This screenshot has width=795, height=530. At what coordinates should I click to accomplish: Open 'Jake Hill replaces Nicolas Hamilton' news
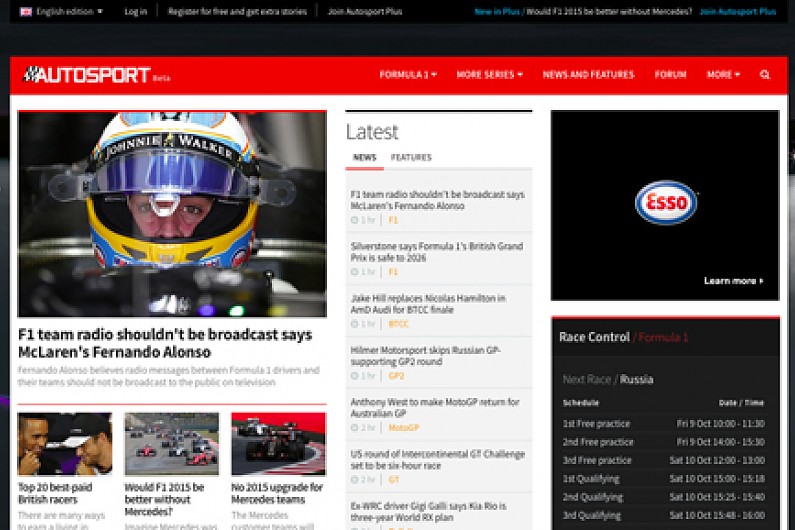point(428,304)
